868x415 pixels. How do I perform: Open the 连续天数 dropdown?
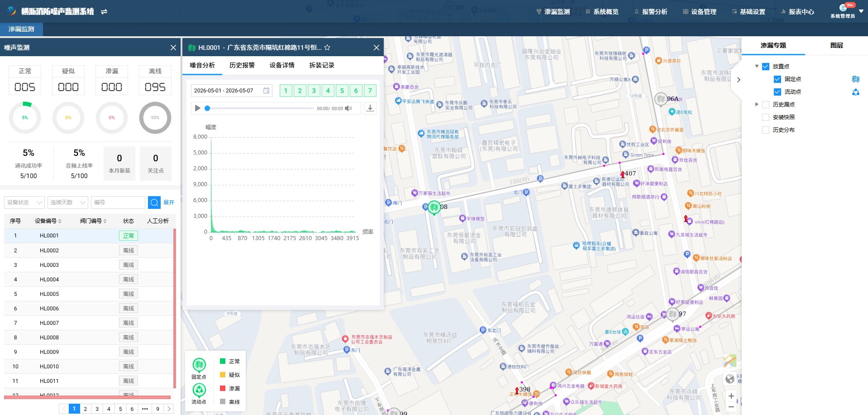click(x=68, y=203)
